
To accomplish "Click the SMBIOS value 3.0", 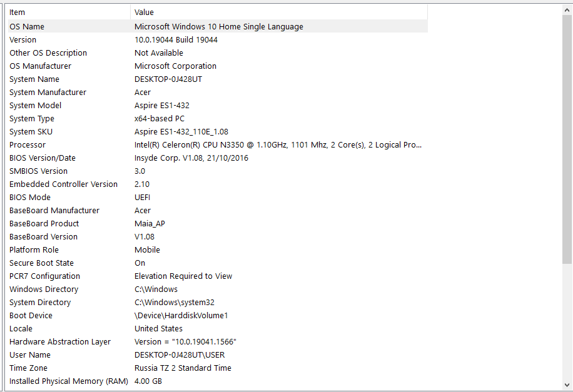I will tap(139, 171).
